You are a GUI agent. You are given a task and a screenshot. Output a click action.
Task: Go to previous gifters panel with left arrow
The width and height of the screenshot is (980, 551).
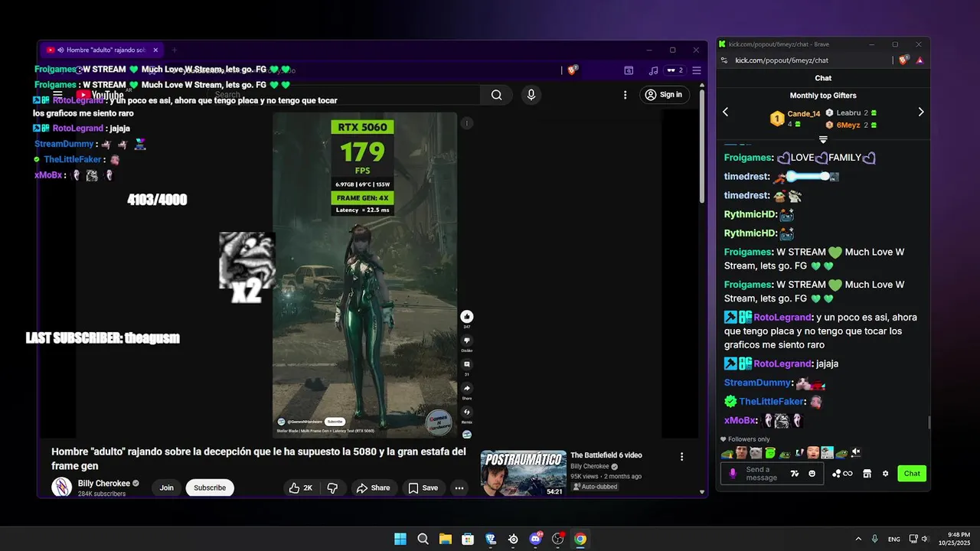point(726,112)
